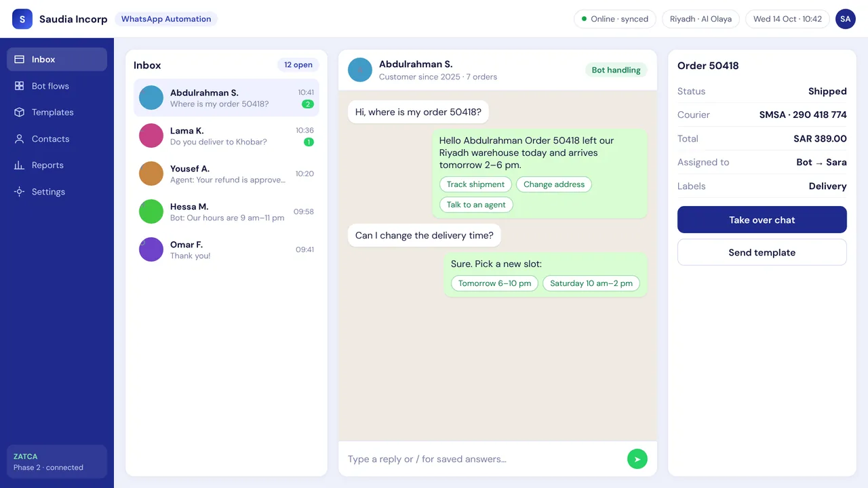Viewport: 868px width, 488px height.
Task: Click Omar F.'s purple avatar
Action: point(151,249)
